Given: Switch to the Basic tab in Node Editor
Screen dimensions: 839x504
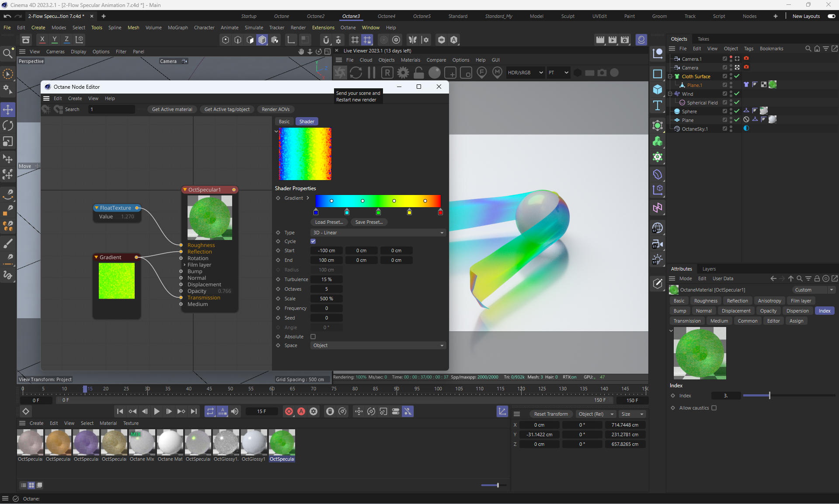Looking at the screenshot, I should (x=284, y=122).
